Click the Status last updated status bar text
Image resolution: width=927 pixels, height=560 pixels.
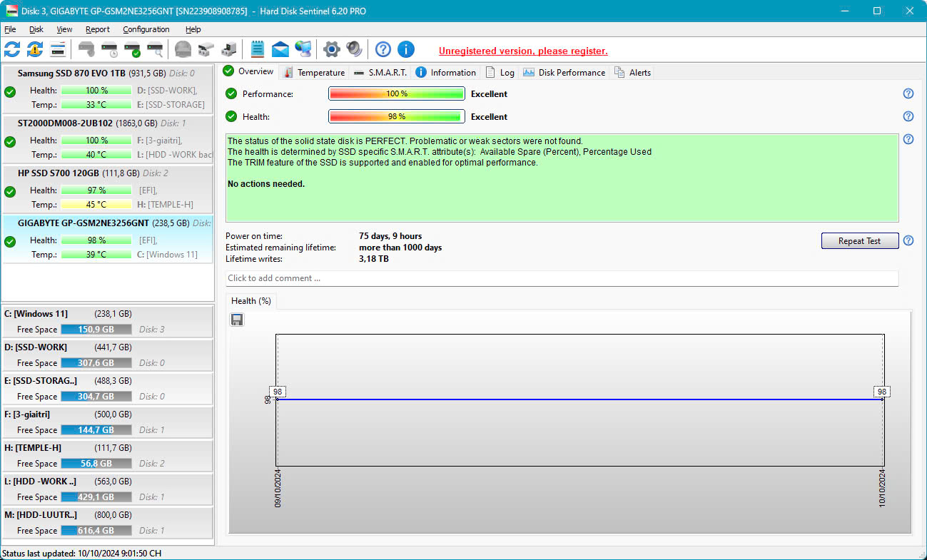pos(82,553)
